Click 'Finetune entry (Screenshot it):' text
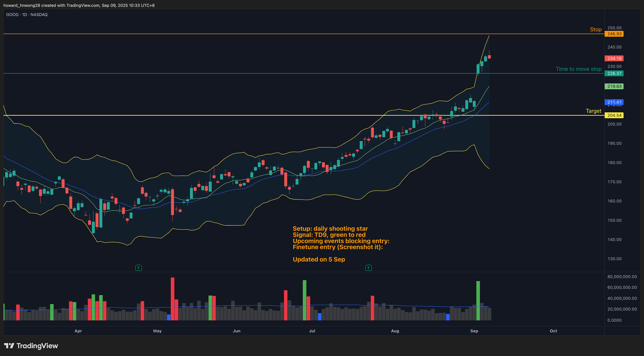 click(338, 247)
